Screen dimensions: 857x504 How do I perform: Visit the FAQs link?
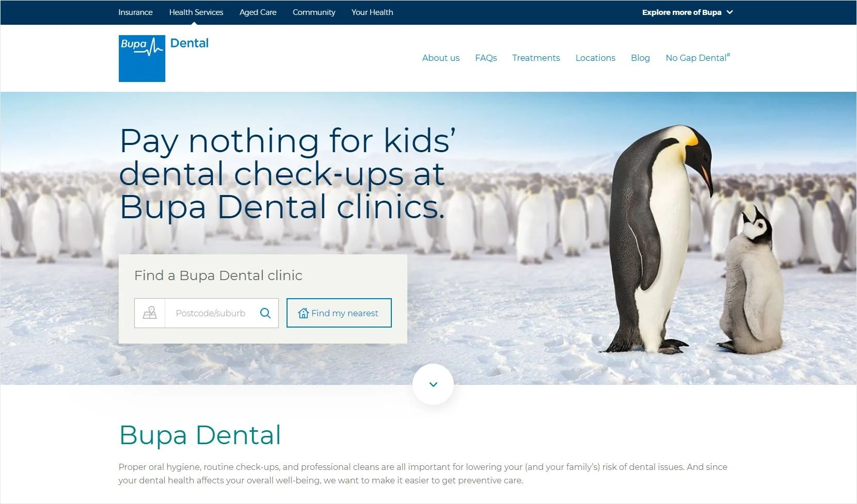[x=486, y=58]
